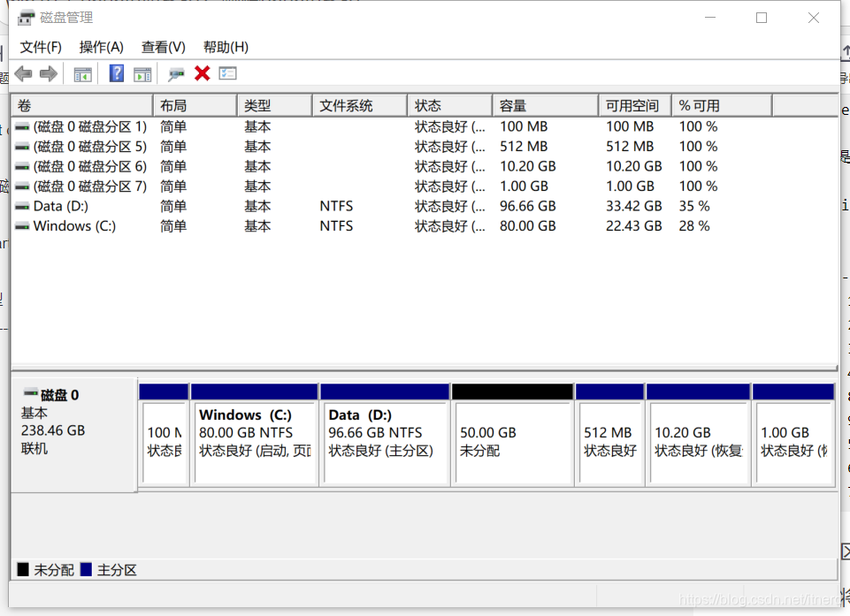Select the 1.00 GB partition block in disk map
Image resolution: width=850 pixels, height=616 pixels.
tap(793, 434)
